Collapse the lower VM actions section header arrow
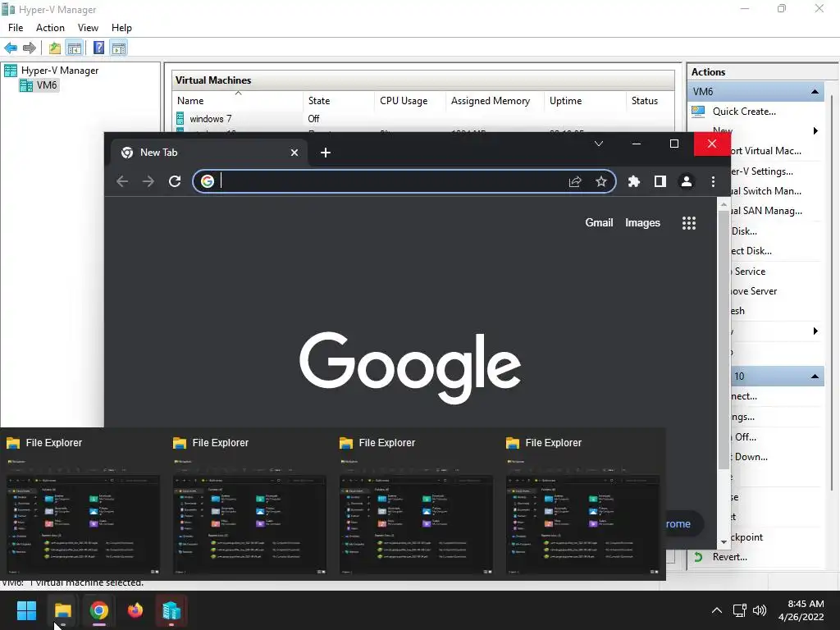Screen dimensions: 840x630 tap(815, 376)
